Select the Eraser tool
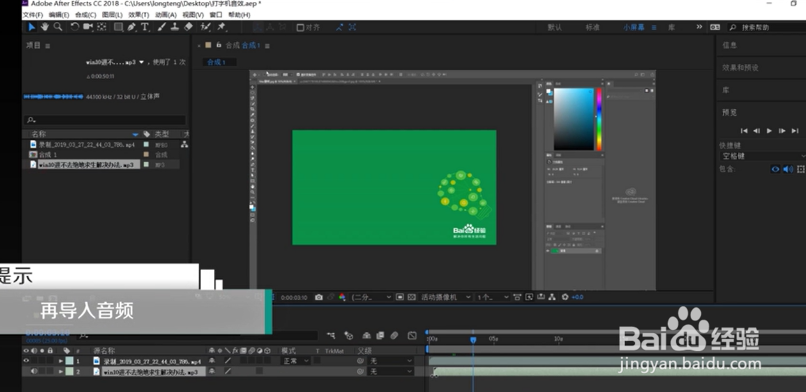Viewport: 806px width, 392px height. tap(188, 27)
